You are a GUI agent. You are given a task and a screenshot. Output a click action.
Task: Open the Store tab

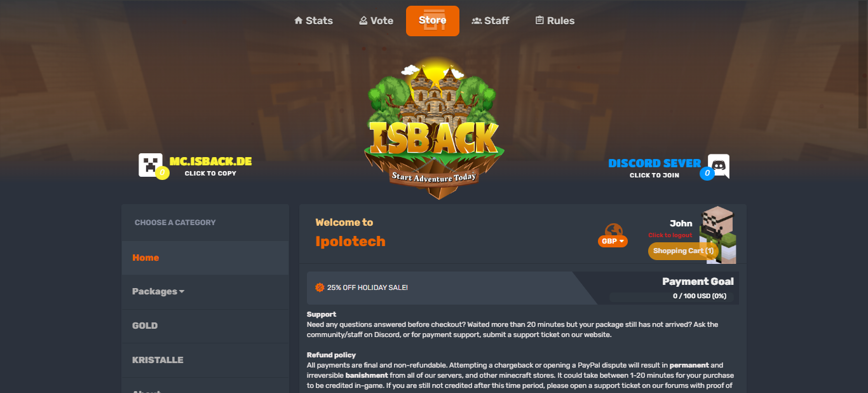(x=432, y=20)
